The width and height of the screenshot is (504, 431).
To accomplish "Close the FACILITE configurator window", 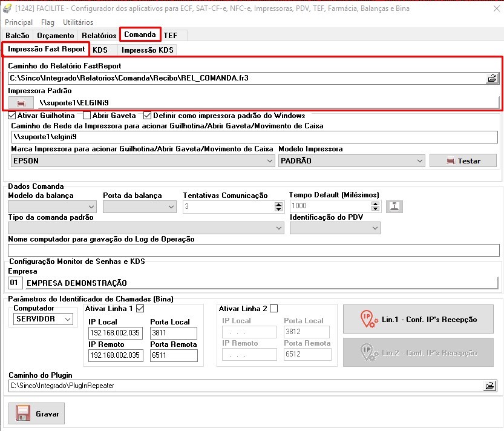I will [497, 8].
